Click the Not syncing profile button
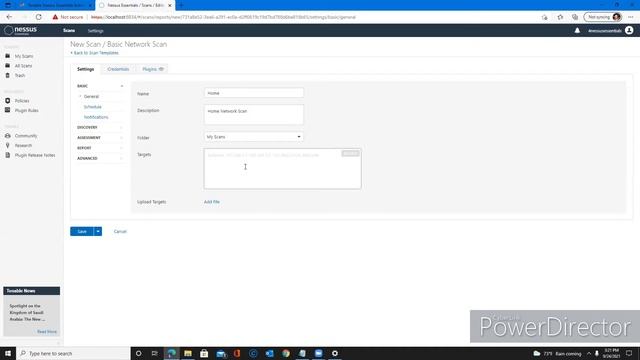640x360 pixels. coord(602,17)
